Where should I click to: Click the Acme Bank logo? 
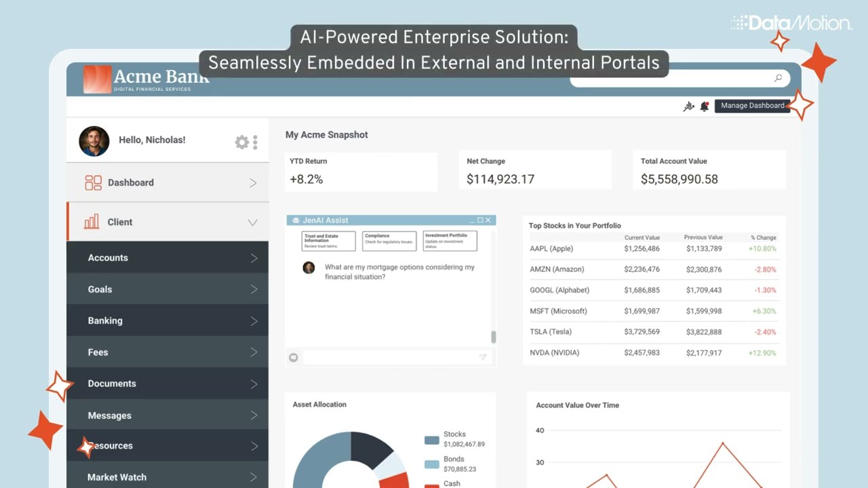146,79
